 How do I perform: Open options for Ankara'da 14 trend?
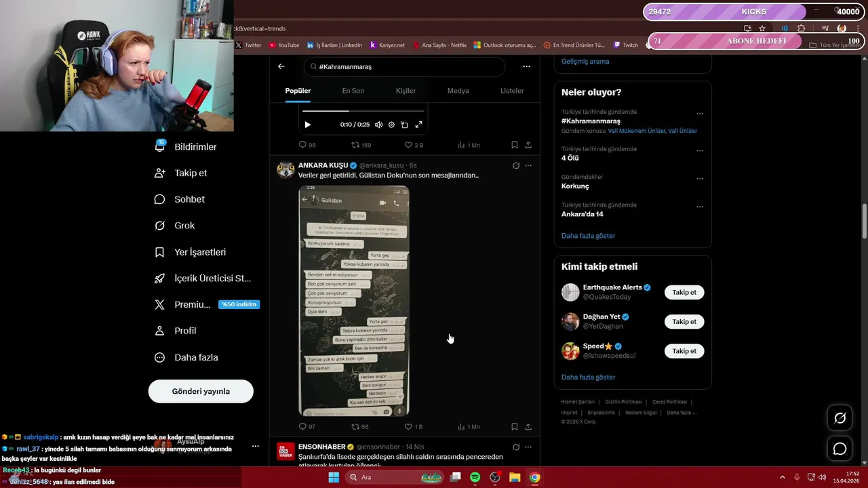tap(700, 207)
